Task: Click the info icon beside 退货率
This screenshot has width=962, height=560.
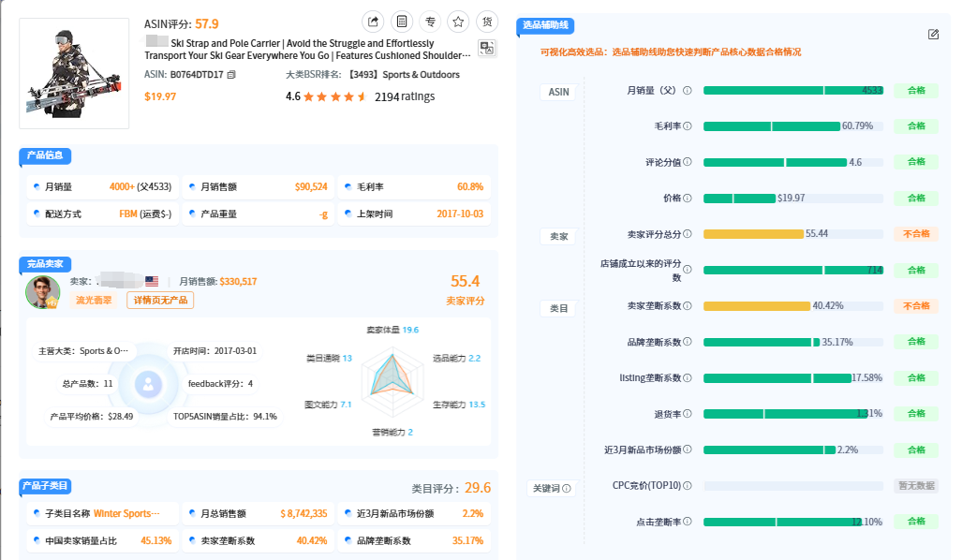Action: click(688, 414)
